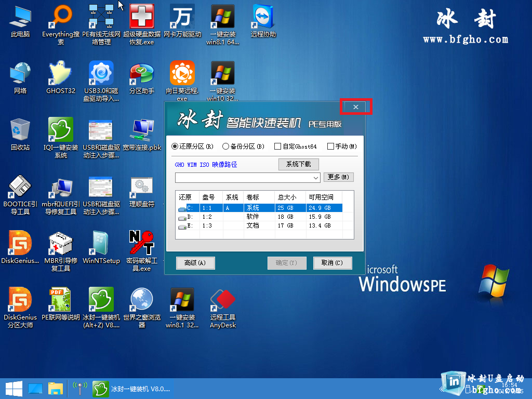Open the Windows Start button

click(x=14, y=389)
